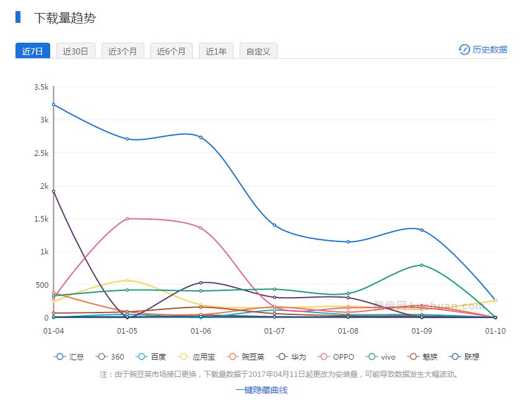
Task: Click the 一键隐藏曲线 link
Action: 261,390
